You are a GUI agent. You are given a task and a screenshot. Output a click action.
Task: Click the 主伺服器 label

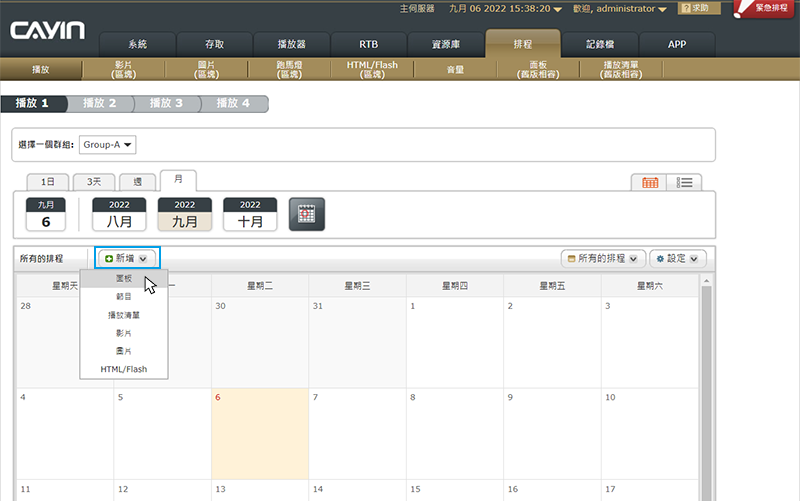[417, 9]
